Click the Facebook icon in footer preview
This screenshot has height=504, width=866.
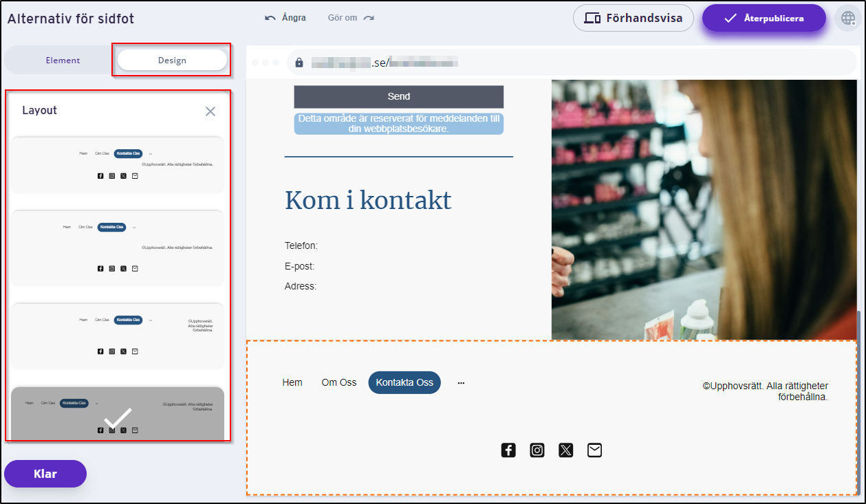click(x=508, y=450)
